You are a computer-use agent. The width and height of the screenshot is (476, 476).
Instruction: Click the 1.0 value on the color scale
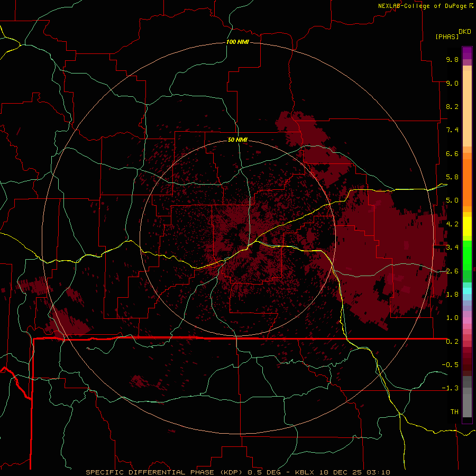click(452, 318)
